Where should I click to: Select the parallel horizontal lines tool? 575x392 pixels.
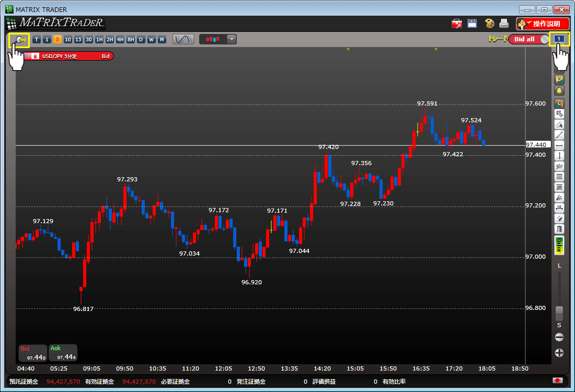(559, 177)
